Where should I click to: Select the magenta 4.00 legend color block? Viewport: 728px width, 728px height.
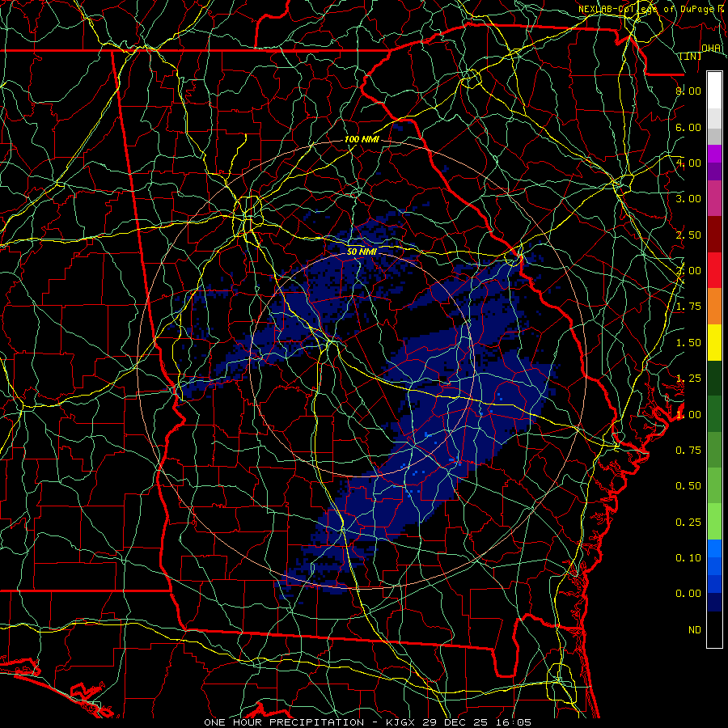point(714,154)
